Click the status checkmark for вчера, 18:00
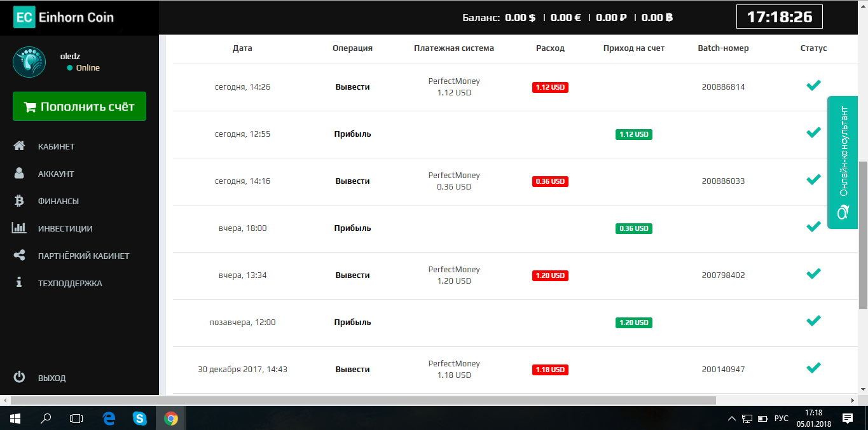 pos(813,226)
